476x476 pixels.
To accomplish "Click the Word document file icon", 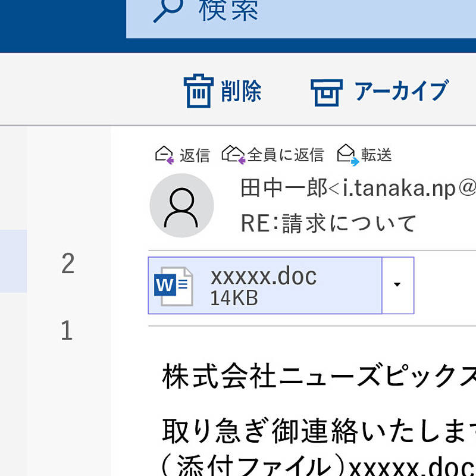I will [x=173, y=286].
